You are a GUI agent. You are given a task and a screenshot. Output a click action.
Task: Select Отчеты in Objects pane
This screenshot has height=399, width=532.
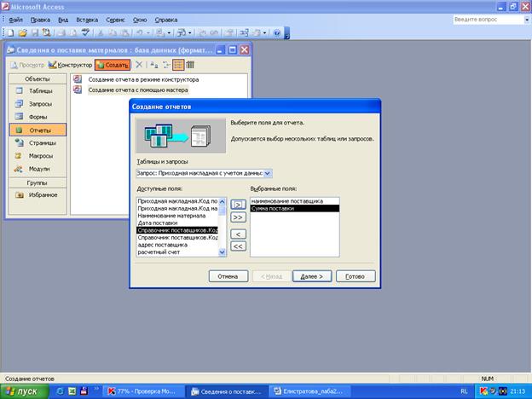[38, 130]
